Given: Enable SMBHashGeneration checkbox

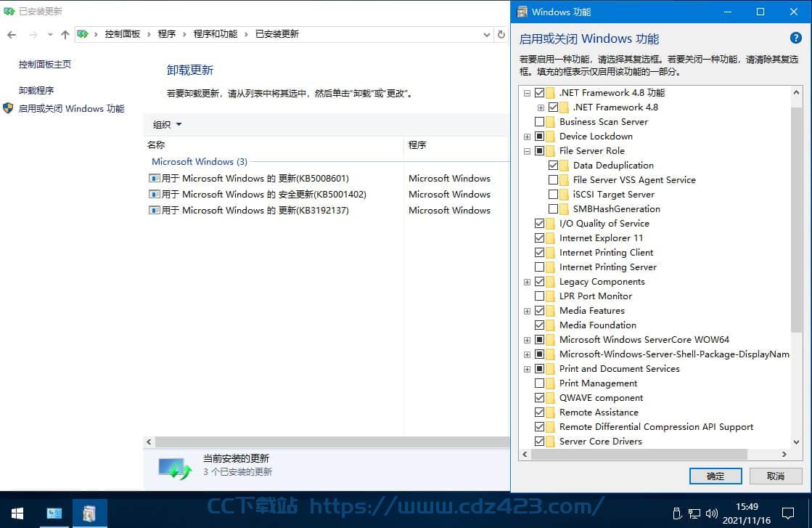Looking at the screenshot, I should pyautogui.click(x=553, y=209).
